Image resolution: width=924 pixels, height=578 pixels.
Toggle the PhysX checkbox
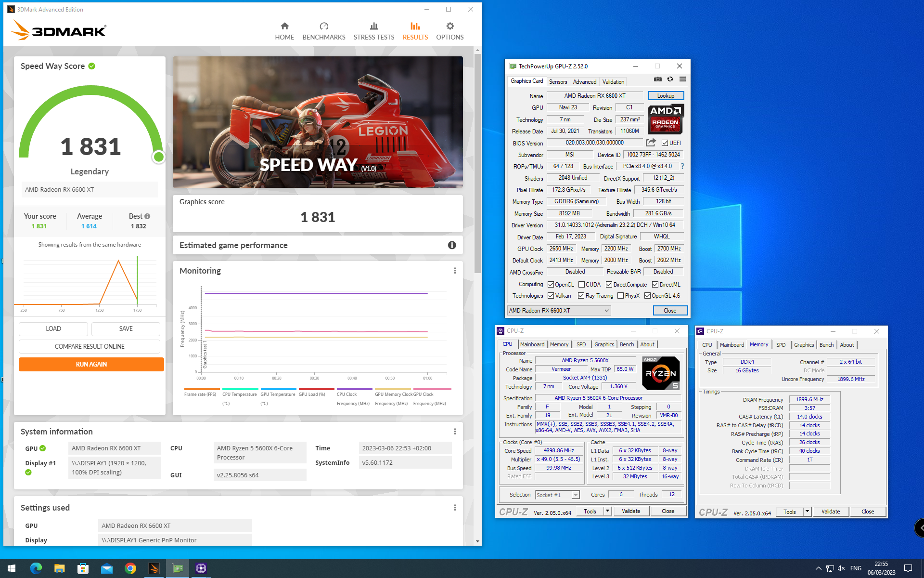pos(620,296)
